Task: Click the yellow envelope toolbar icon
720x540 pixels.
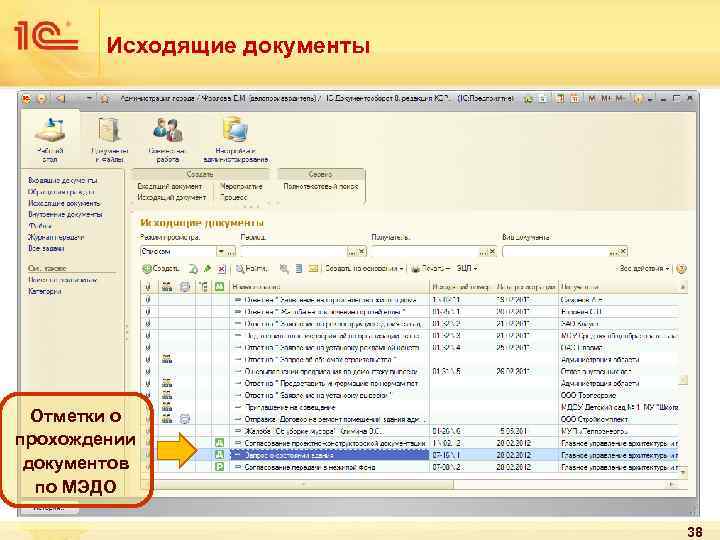Action: (x=313, y=269)
